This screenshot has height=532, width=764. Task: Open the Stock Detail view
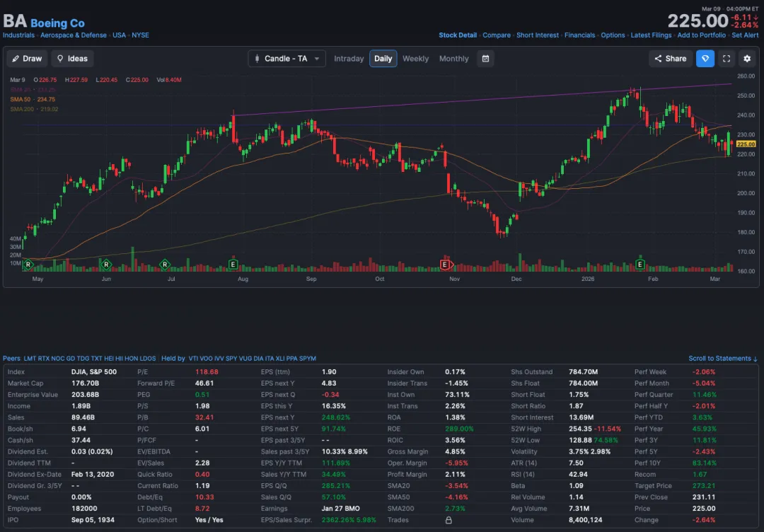[x=458, y=35]
